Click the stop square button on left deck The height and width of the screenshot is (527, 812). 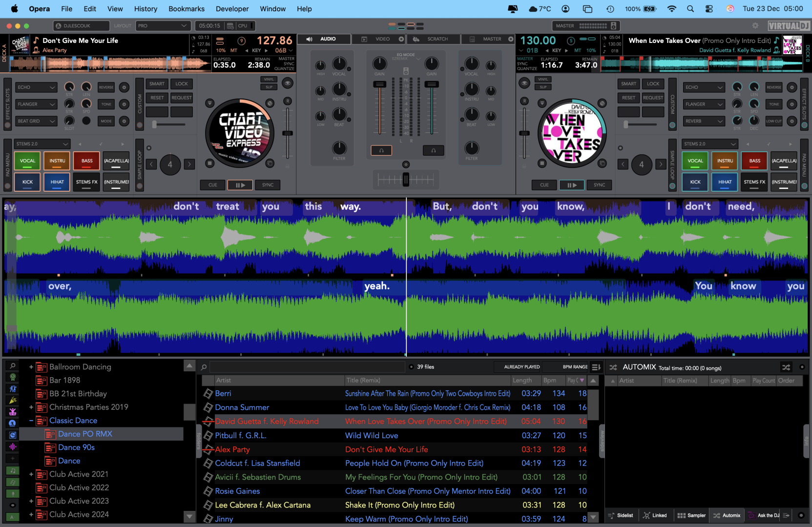(x=209, y=163)
